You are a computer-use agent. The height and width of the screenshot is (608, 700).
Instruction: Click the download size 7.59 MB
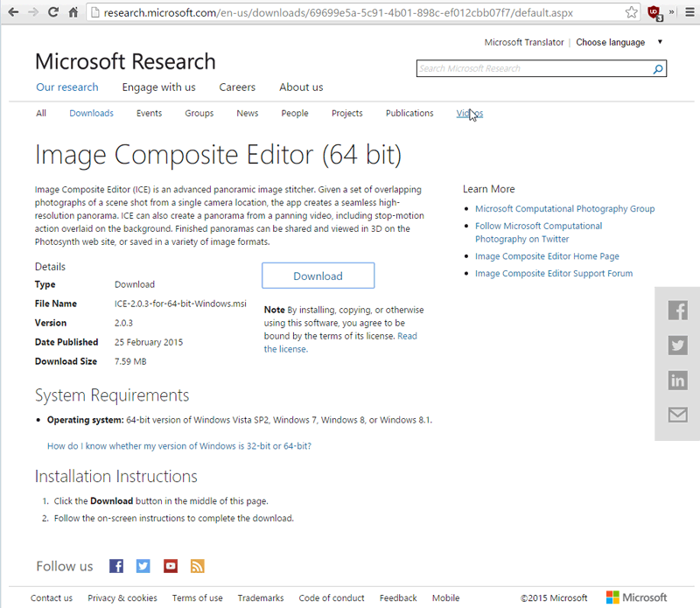pyautogui.click(x=130, y=361)
